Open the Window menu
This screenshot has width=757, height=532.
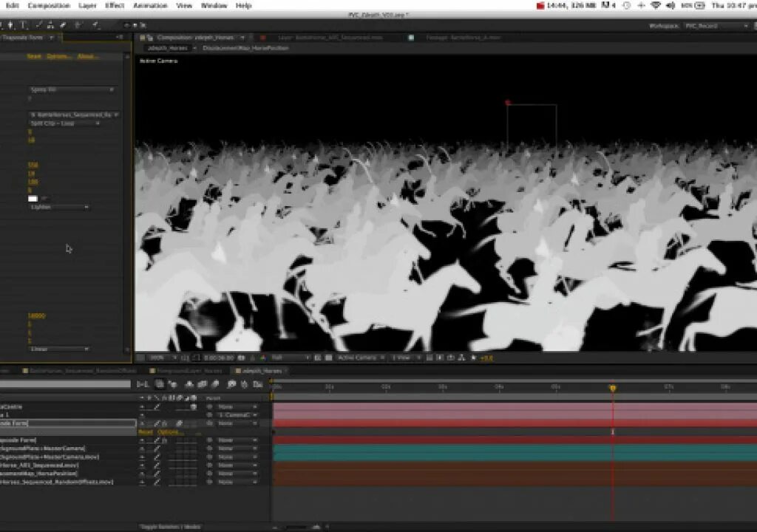(214, 5)
